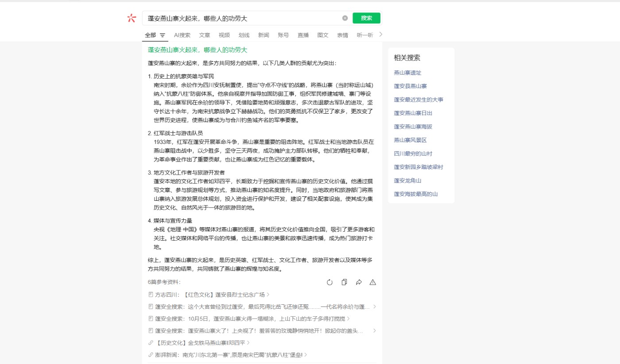Share the answer with the share arrow icon
The image size is (620, 364).
359,282
